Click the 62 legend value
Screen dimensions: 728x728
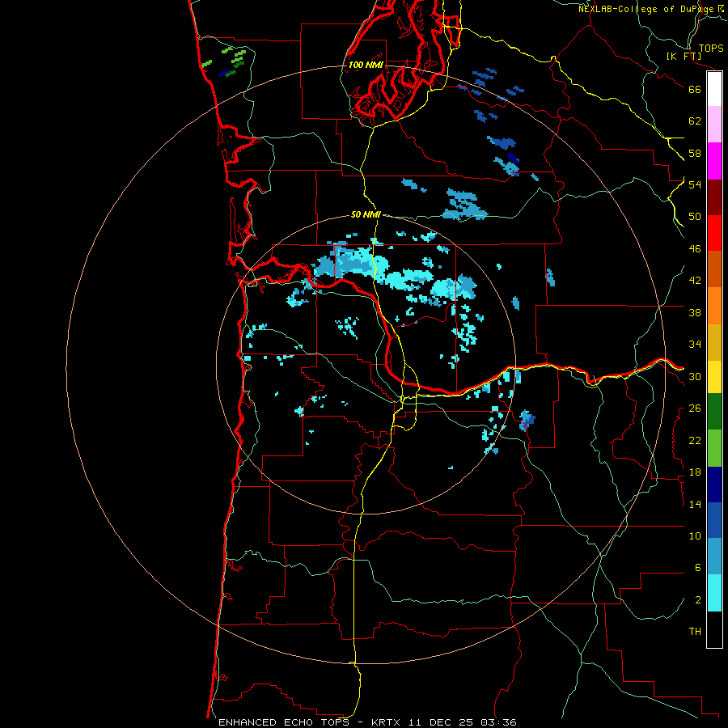pyautogui.click(x=695, y=121)
